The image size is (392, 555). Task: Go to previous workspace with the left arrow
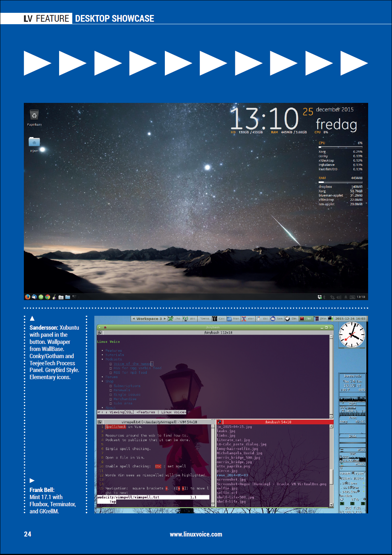click(134, 319)
